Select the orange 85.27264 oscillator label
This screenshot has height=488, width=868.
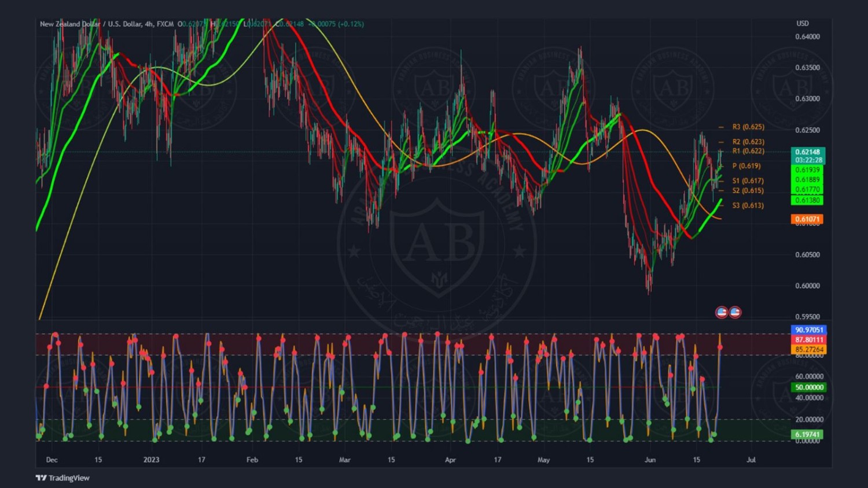(808, 349)
